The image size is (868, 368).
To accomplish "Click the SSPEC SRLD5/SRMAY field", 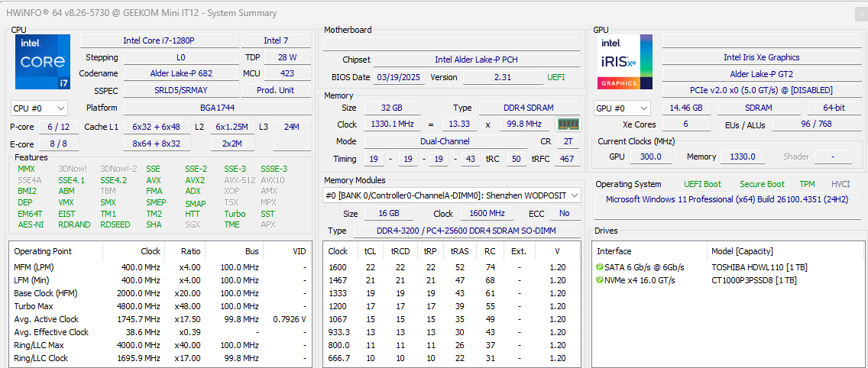I will pos(181,90).
